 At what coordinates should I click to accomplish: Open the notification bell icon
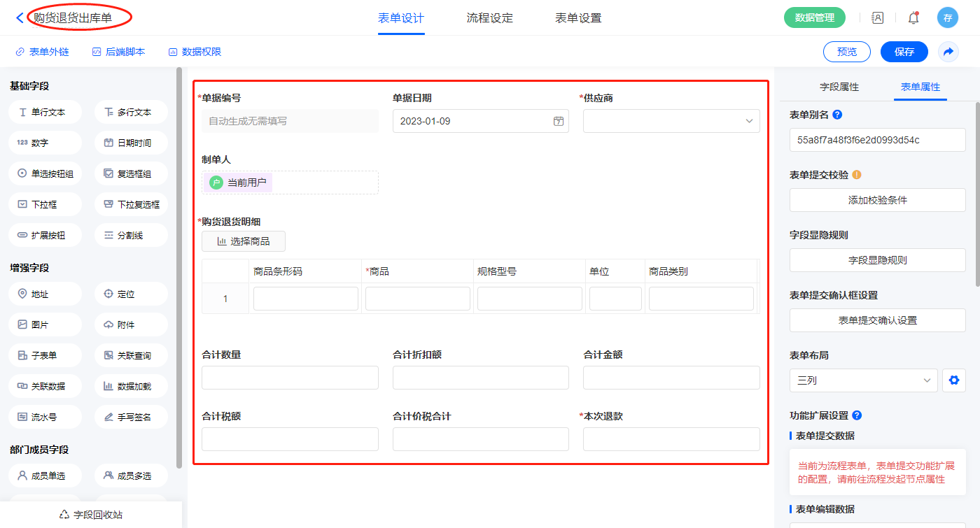click(x=913, y=18)
